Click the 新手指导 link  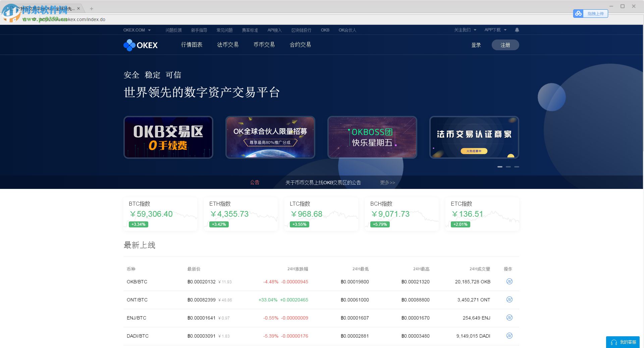199,30
